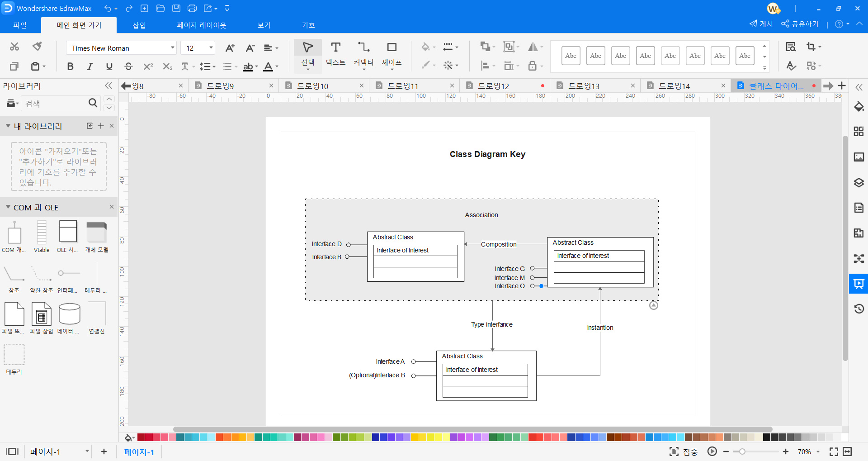The width and height of the screenshot is (868, 461).
Task: Open the font size dropdown
Action: click(211, 48)
